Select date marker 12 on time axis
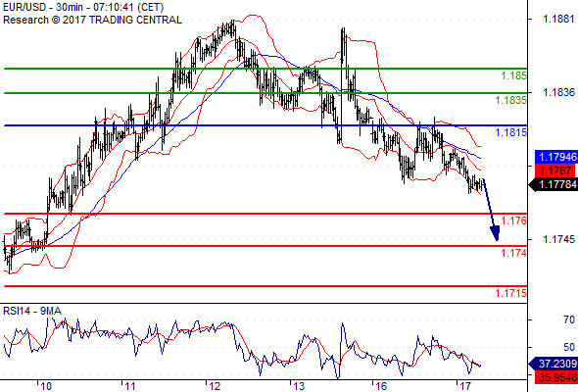This screenshot has width=578, height=392. pos(215,386)
